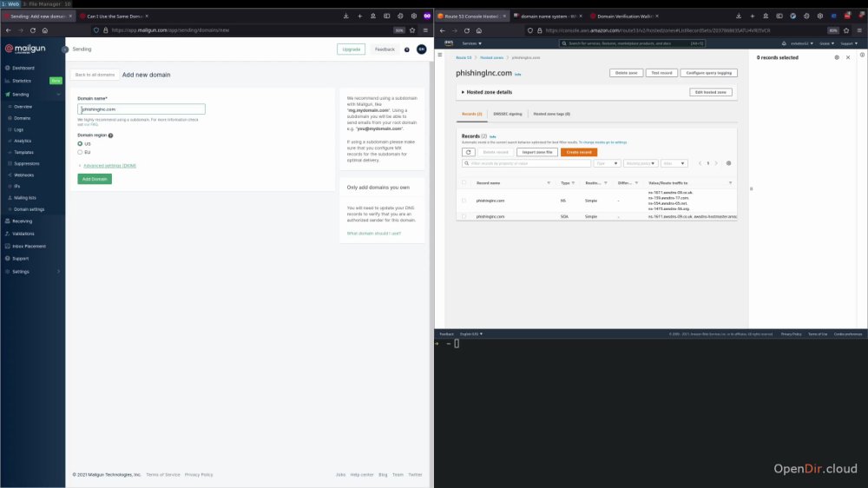Viewport: 868px width, 488px height.
Task: Select all records checkbox in table header
Action: pyautogui.click(x=464, y=183)
